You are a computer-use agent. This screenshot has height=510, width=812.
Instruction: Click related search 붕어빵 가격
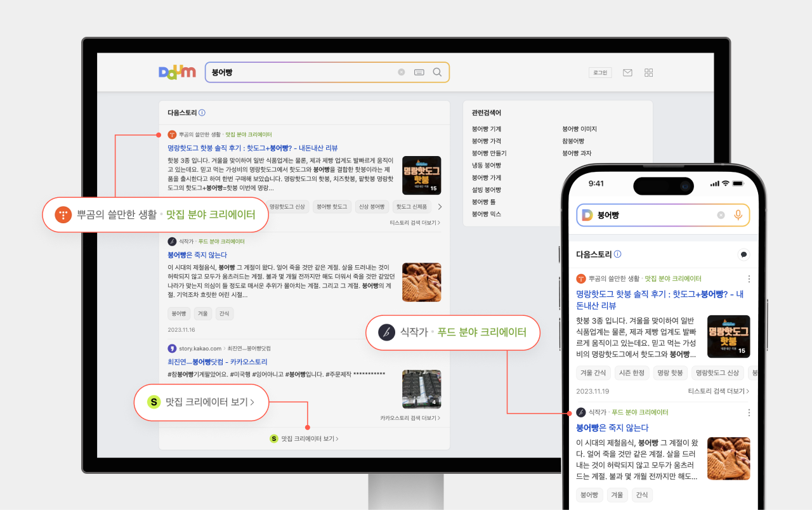pyautogui.click(x=487, y=141)
